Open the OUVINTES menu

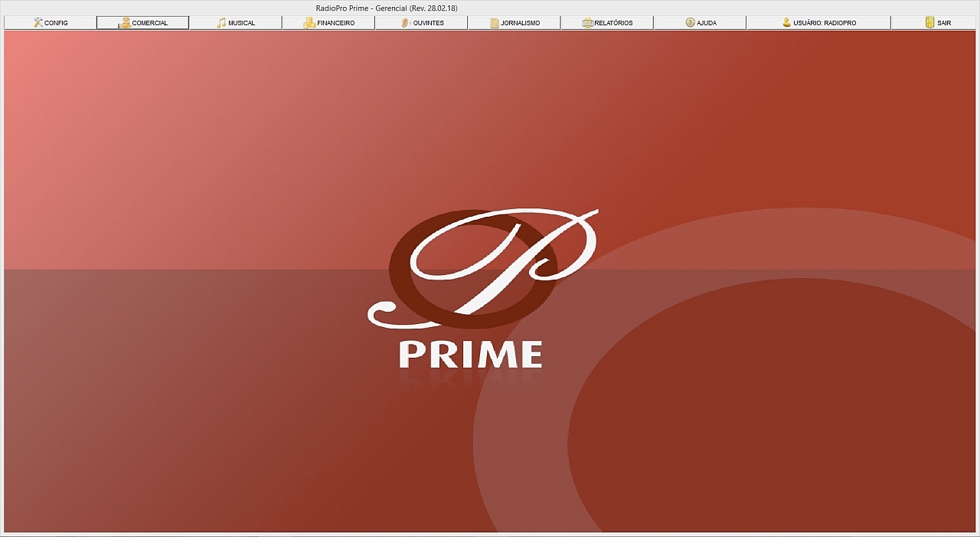pyautogui.click(x=422, y=23)
